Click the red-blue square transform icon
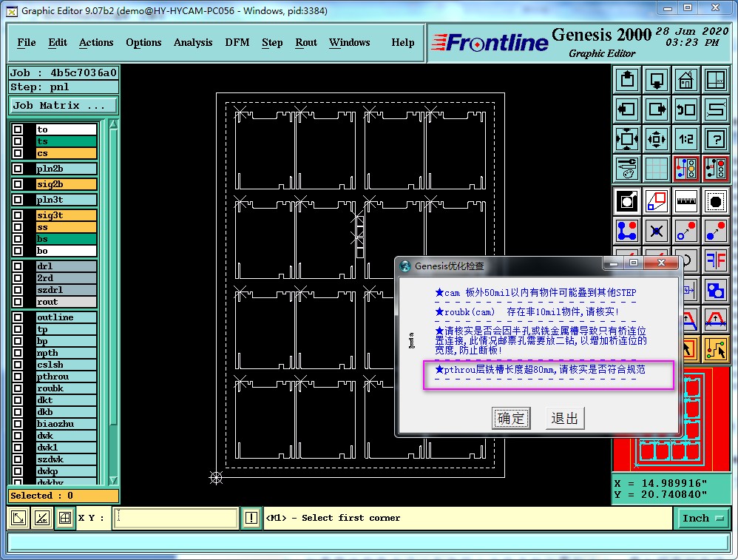This screenshot has height=560, width=738. 656,201
